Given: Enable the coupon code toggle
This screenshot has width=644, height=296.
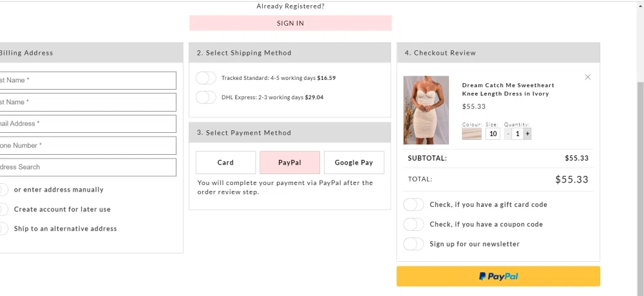Looking at the screenshot, I should [x=413, y=224].
